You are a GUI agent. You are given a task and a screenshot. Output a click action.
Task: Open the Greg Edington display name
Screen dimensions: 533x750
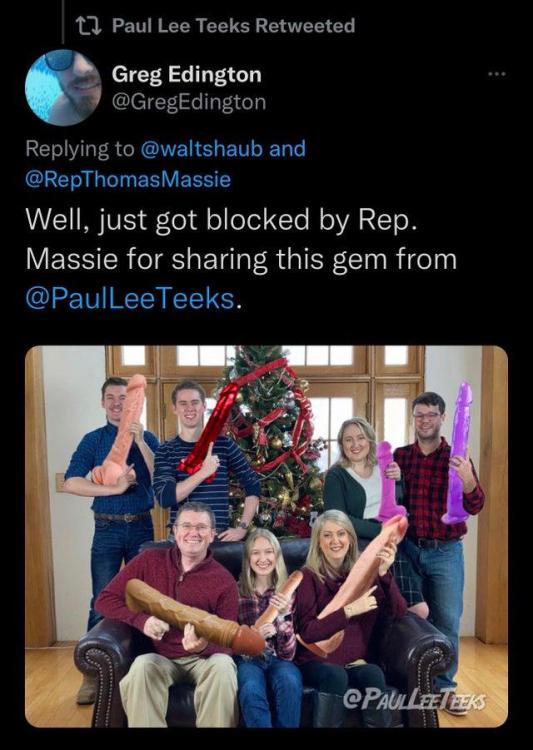pyautogui.click(x=187, y=75)
